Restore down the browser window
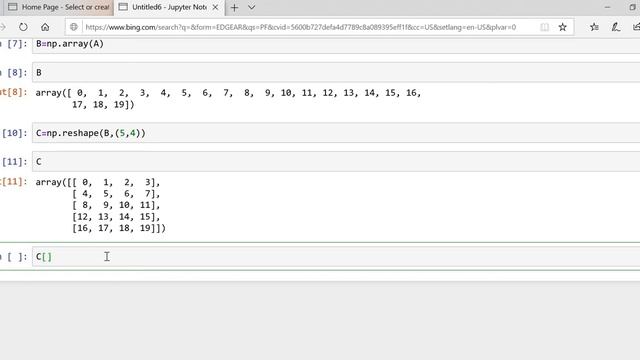 pyautogui.click(x=633, y=7)
